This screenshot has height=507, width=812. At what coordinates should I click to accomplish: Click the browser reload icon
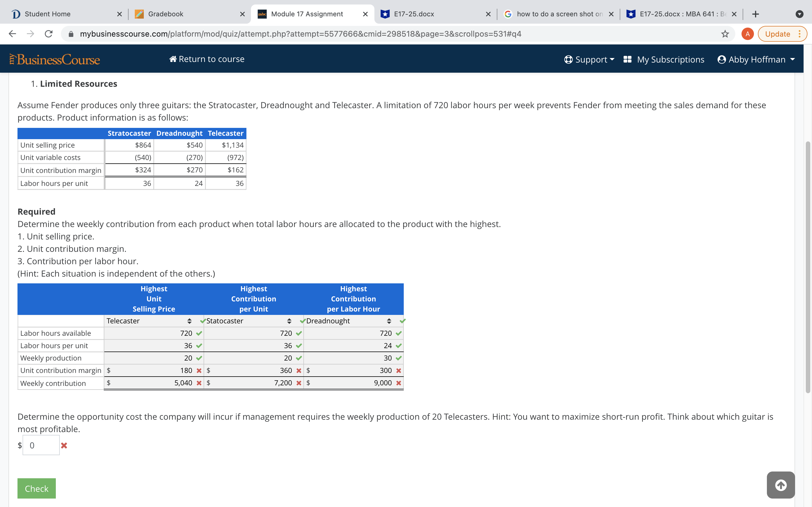coord(48,34)
